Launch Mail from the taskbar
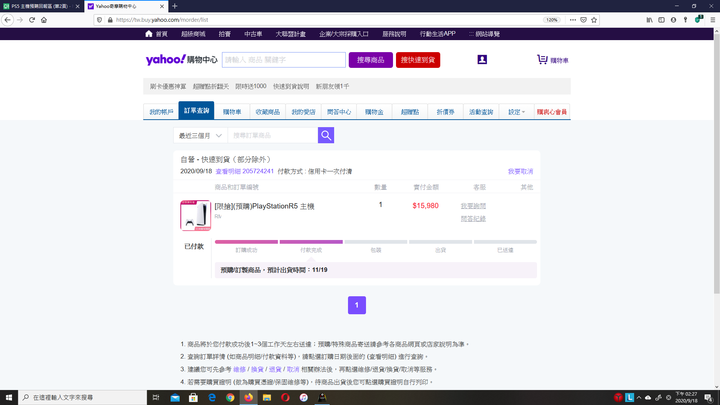720x405 pixels. (175, 398)
